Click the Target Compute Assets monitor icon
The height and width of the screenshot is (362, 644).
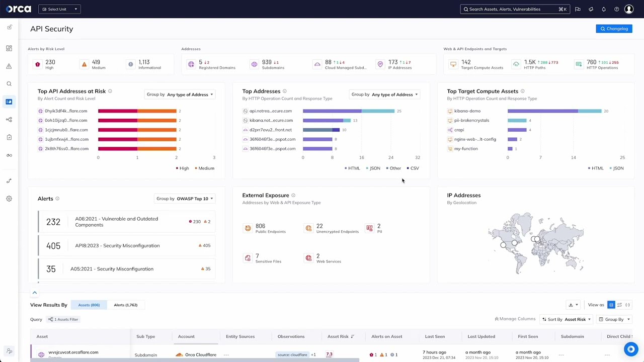click(453, 64)
